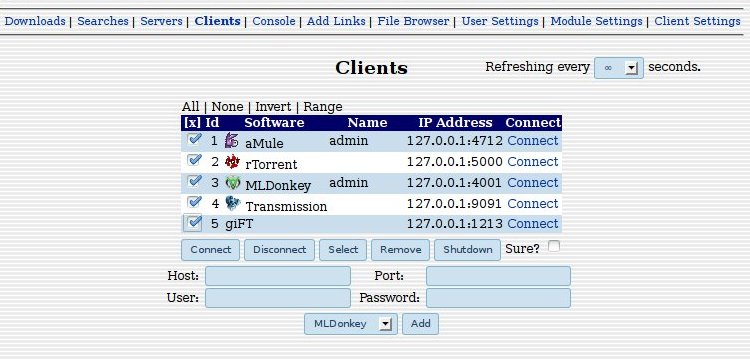The width and height of the screenshot is (750, 360).
Task: Click IP address 127.0.0.1:4001
Action: 454,183
